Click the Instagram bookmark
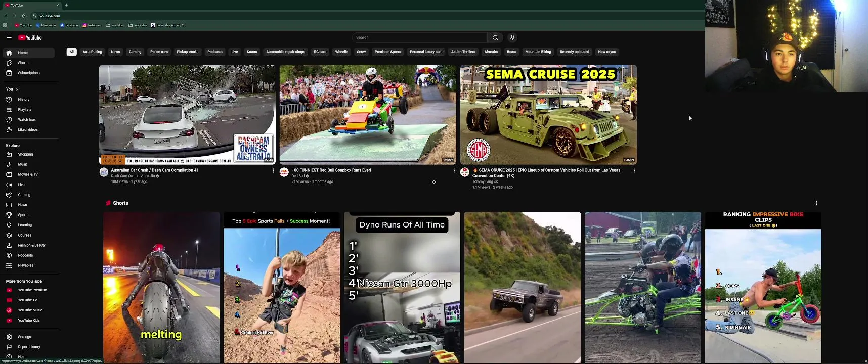868x364 pixels. [x=92, y=25]
